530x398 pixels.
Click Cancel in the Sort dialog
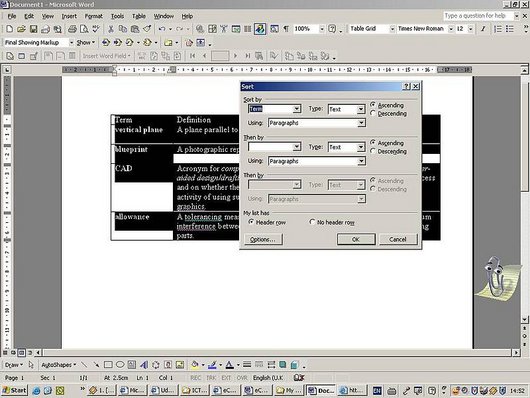pyautogui.click(x=398, y=239)
